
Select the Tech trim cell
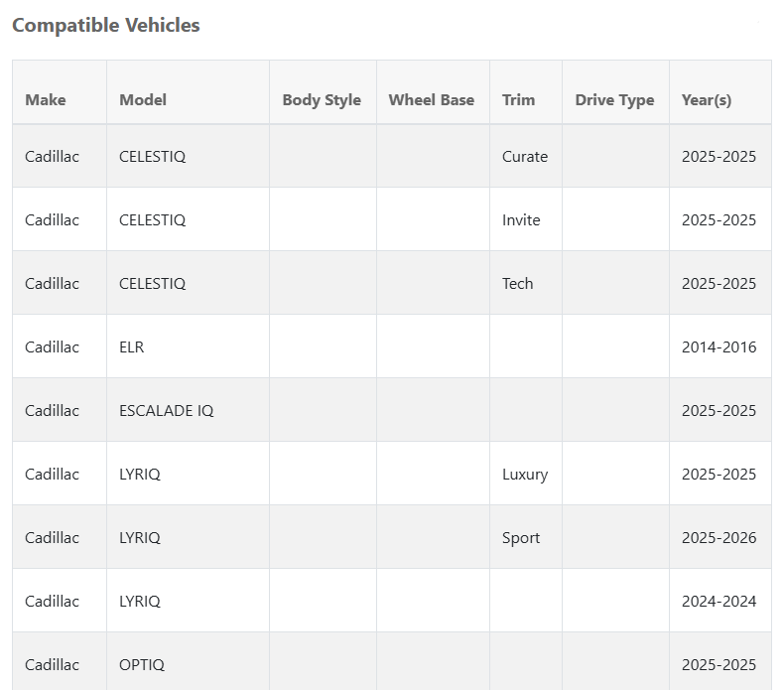[x=517, y=284]
